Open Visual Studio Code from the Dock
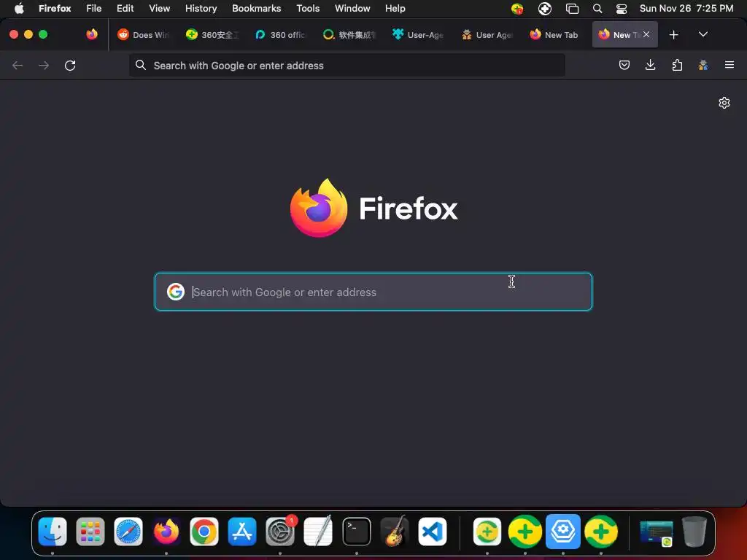 tap(433, 532)
